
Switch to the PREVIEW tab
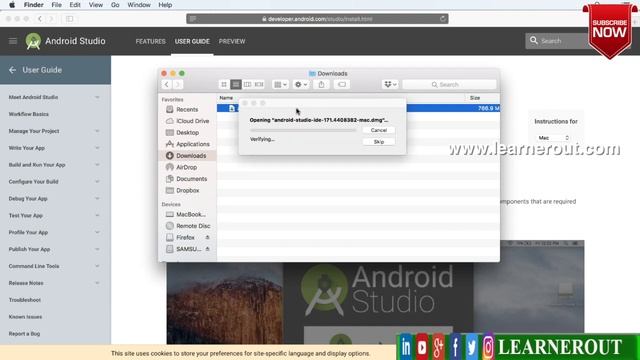coord(232,41)
